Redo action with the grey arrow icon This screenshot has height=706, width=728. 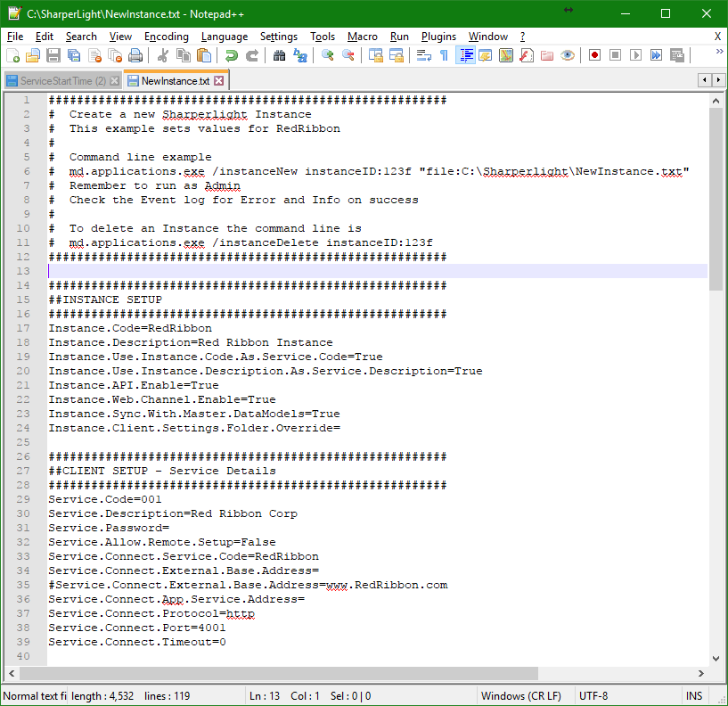click(x=251, y=55)
